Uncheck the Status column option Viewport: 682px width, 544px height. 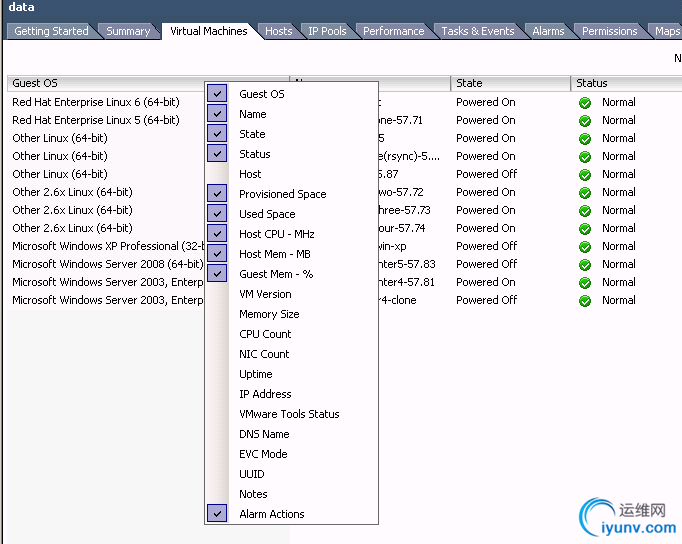pos(217,154)
